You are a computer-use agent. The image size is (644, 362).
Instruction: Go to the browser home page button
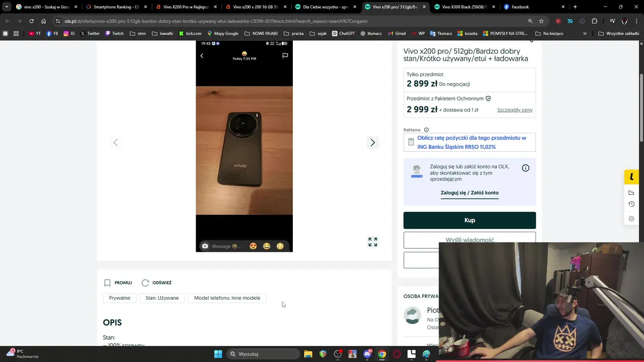point(44,21)
